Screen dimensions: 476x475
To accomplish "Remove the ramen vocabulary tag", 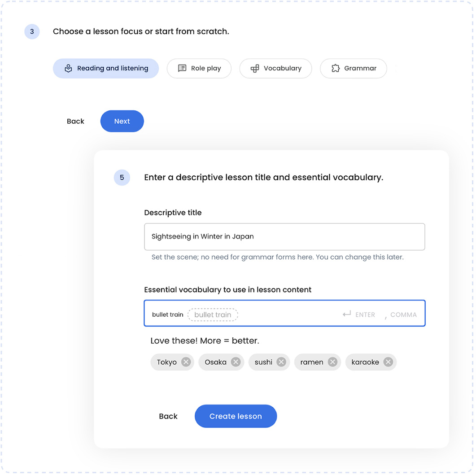I will pyautogui.click(x=332, y=362).
